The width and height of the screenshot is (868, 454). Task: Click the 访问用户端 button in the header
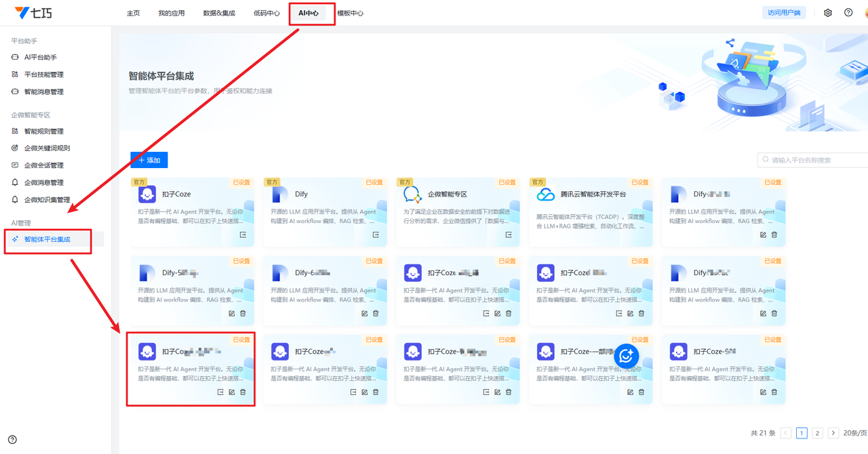point(784,13)
